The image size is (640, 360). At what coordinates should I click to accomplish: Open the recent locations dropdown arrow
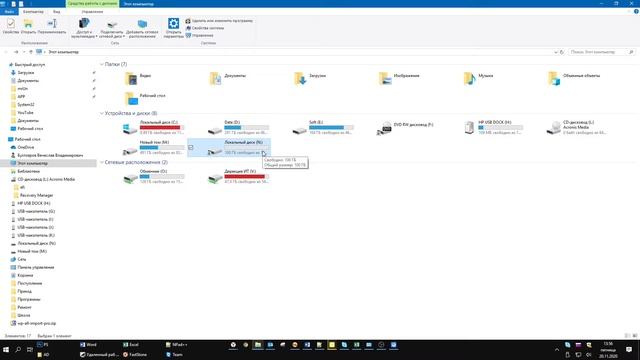coord(24,52)
